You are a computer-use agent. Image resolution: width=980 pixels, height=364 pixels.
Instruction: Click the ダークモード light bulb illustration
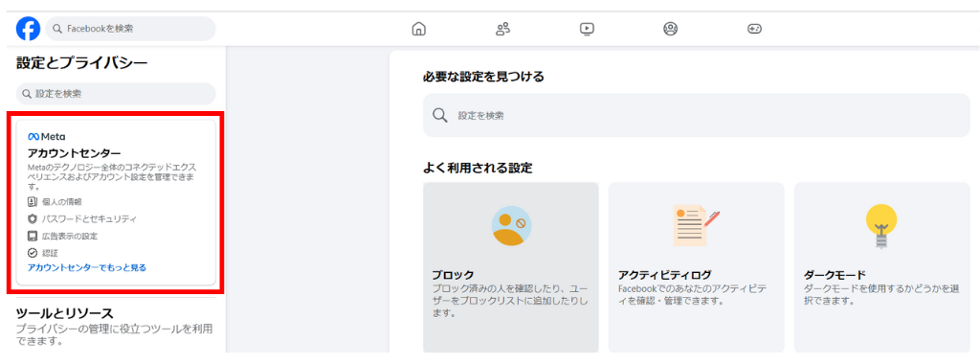[x=881, y=226]
